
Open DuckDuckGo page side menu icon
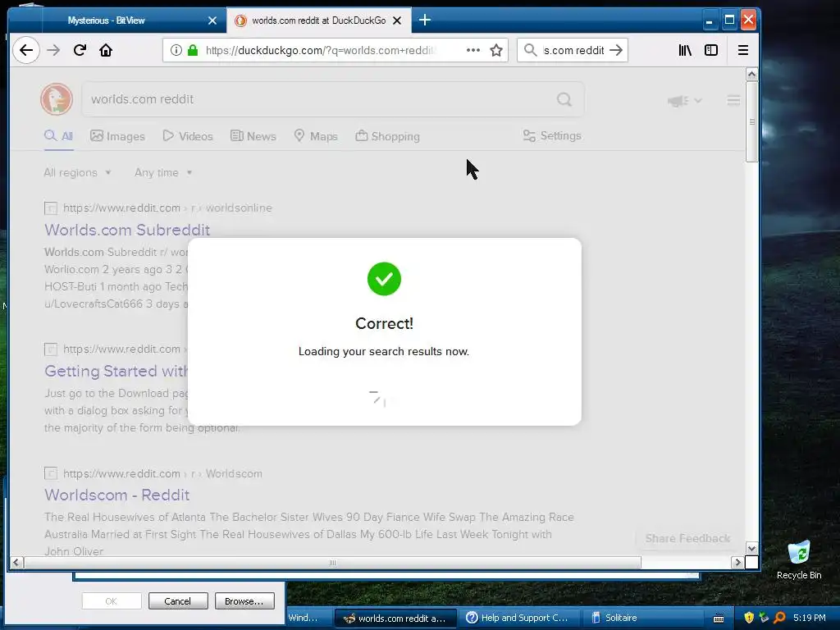(x=733, y=100)
